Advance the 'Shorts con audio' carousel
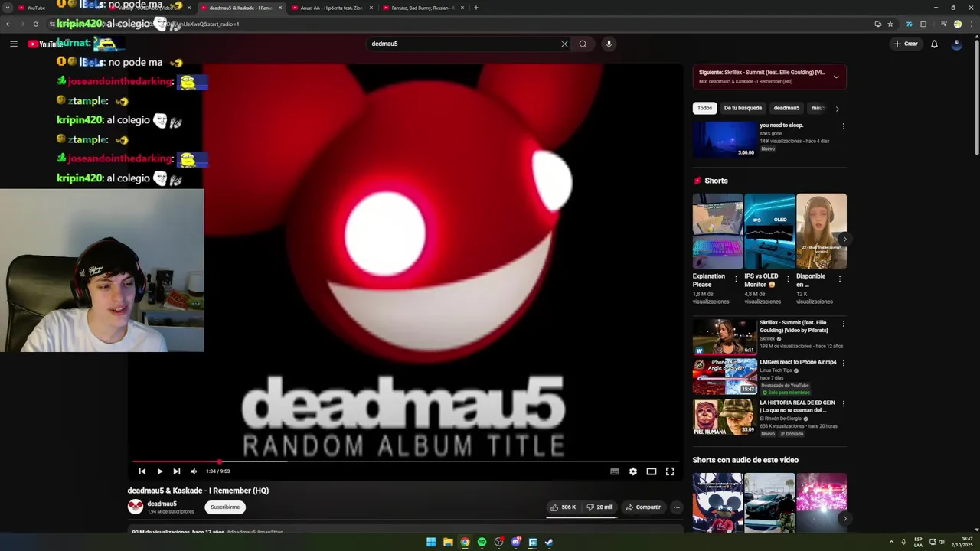Viewport: 980px width, 551px height. tap(844, 518)
